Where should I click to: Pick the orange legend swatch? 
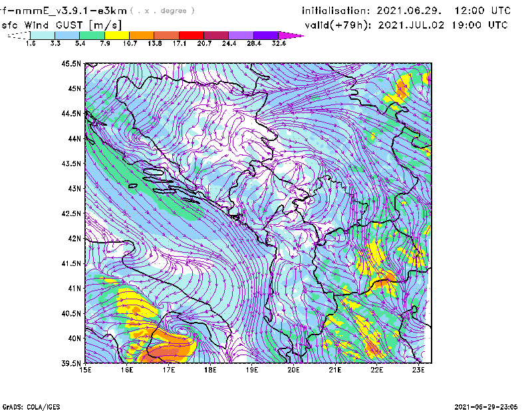[142, 35]
